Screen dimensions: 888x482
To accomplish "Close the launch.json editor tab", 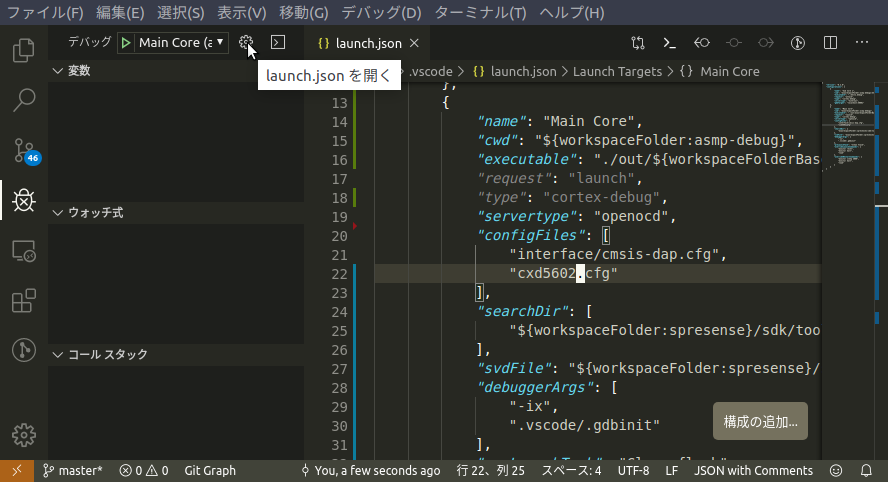I will 413,43.
